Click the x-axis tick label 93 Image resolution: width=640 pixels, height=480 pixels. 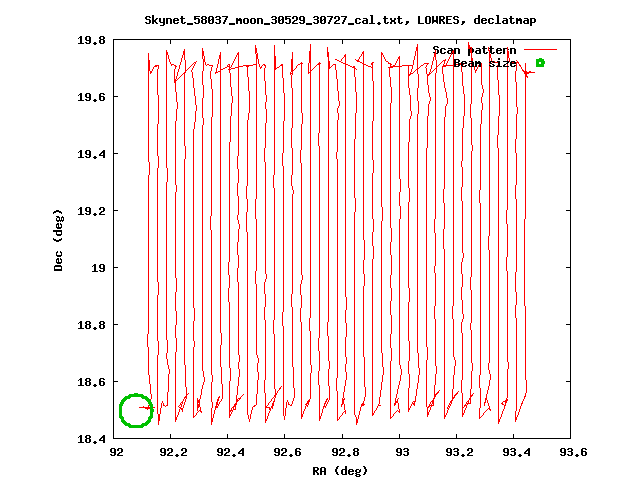402,452
